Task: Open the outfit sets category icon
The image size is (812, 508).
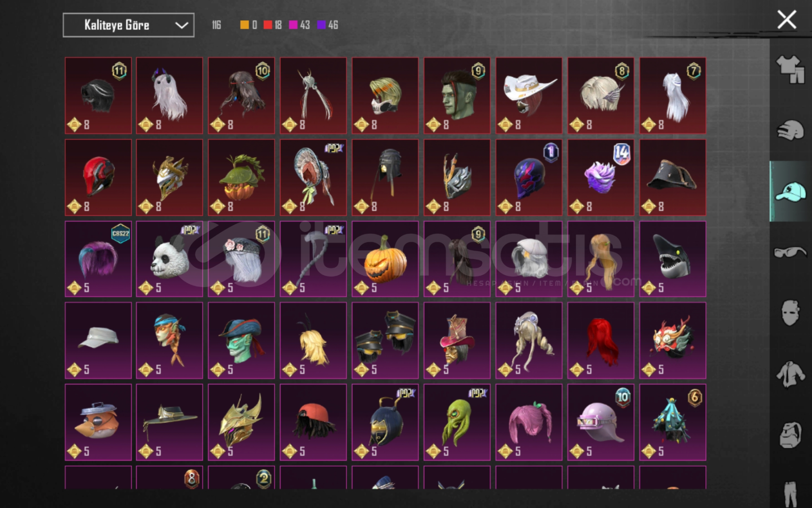Action: coord(790,70)
